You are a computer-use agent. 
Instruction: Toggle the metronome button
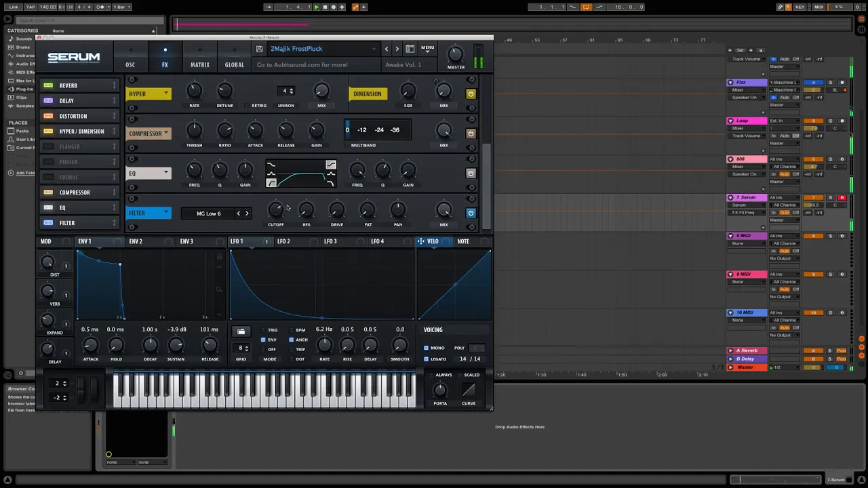[101, 7]
